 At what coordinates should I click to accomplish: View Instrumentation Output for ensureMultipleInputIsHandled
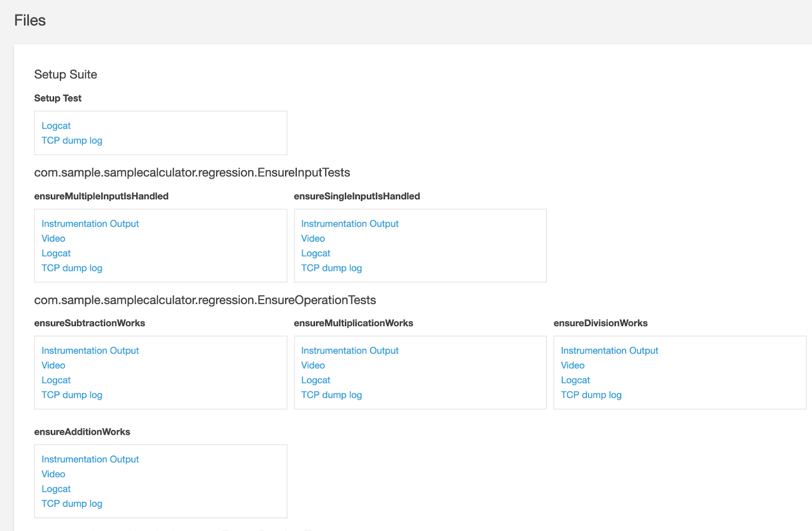pyautogui.click(x=90, y=224)
